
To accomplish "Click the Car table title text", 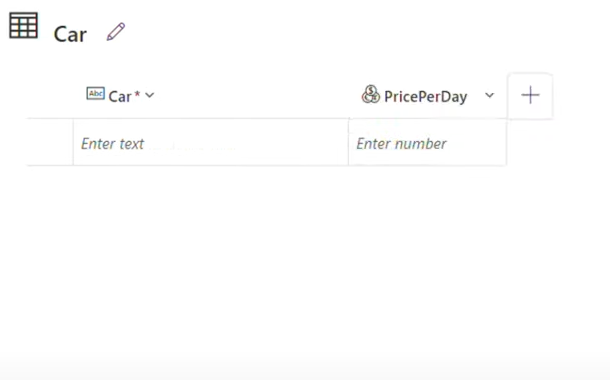I will click(70, 34).
